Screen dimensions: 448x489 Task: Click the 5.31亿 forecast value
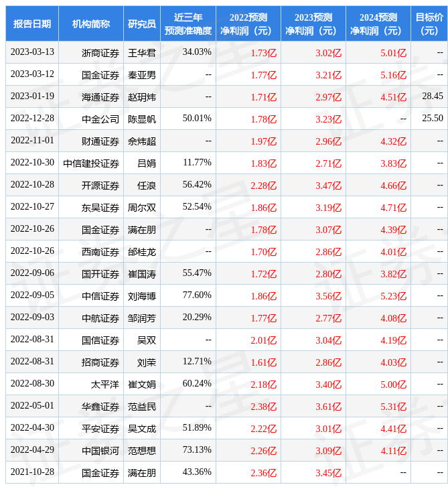click(x=394, y=407)
